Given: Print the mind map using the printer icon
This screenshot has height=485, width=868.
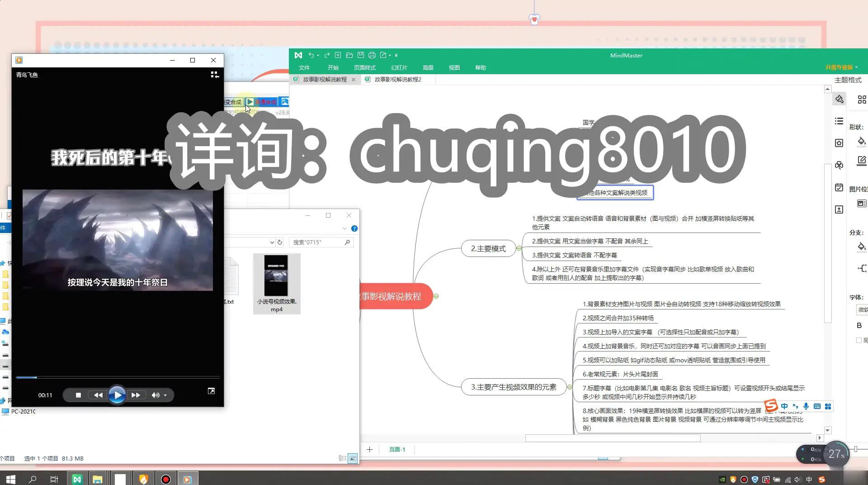Looking at the screenshot, I should (x=372, y=55).
